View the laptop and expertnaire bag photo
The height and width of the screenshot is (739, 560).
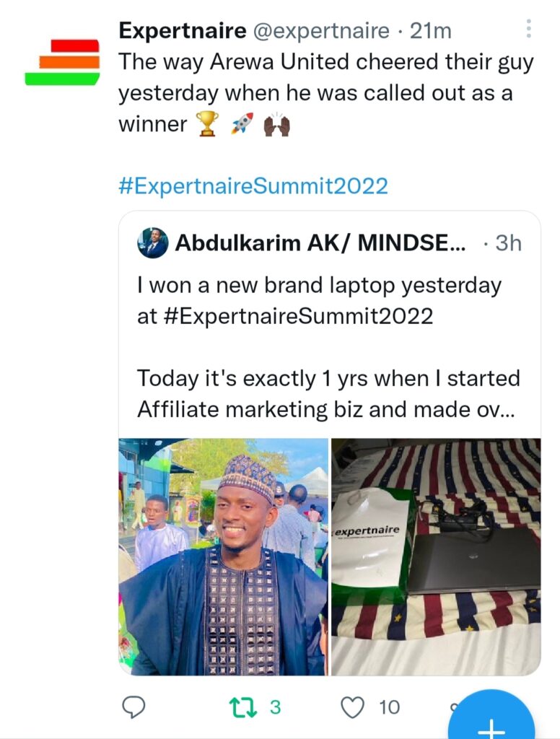[x=435, y=556]
